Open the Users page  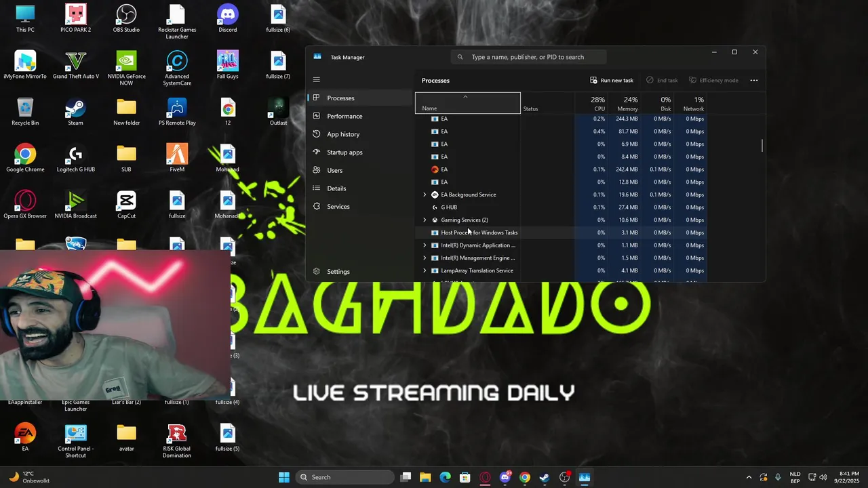359,170
